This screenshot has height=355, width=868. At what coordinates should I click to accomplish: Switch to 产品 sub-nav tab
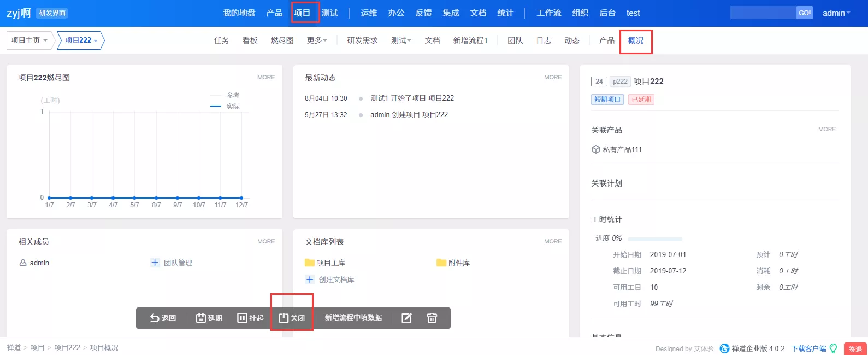606,40
